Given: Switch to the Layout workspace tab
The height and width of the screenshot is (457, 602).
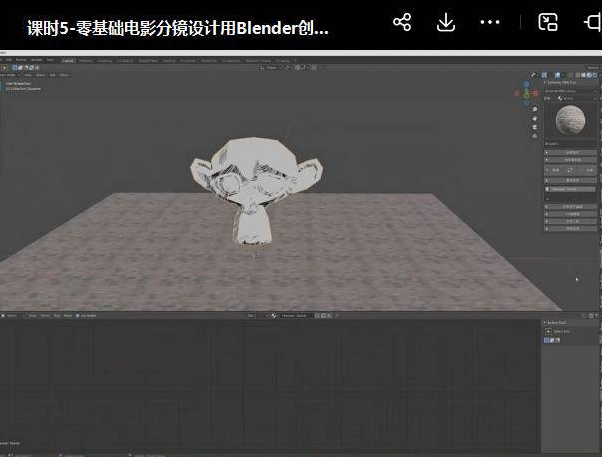Looking at the screenshot, I should [68, 61].
